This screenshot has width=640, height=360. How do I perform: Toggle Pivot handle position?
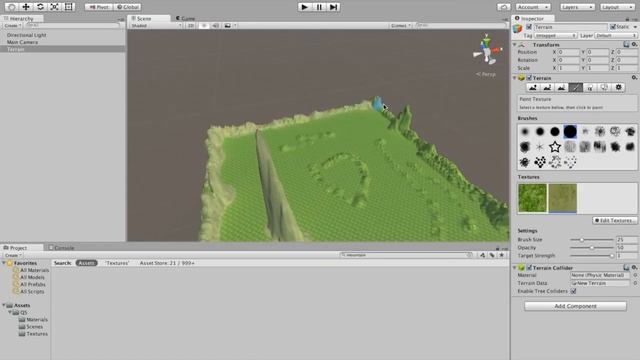click(99, 7)
